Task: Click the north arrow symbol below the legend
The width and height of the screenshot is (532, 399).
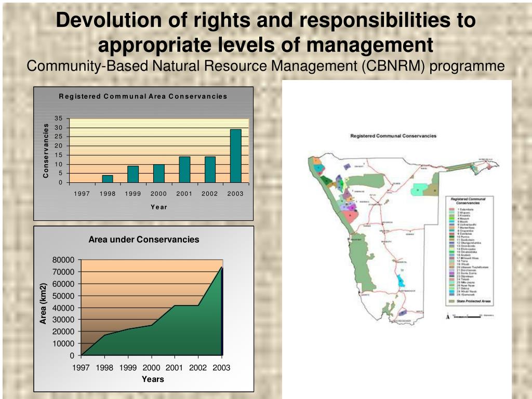Action: tap(448, 316)
